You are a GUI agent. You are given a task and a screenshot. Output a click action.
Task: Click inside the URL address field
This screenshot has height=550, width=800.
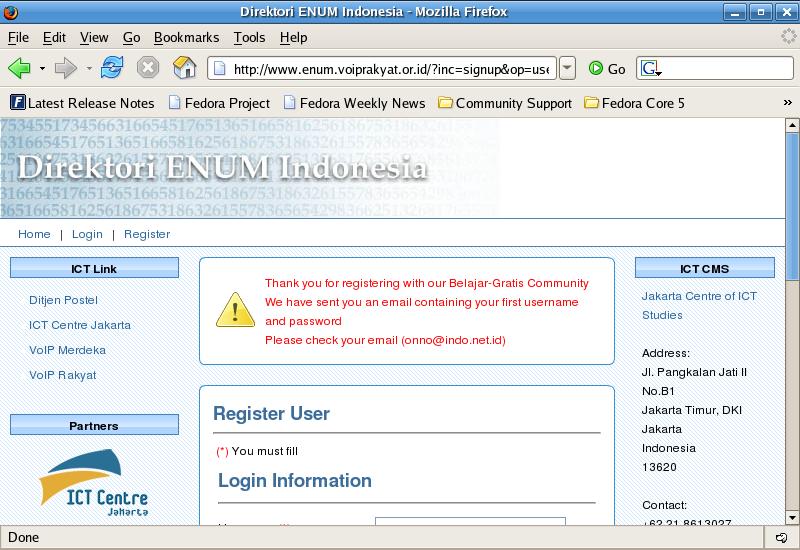390,69
